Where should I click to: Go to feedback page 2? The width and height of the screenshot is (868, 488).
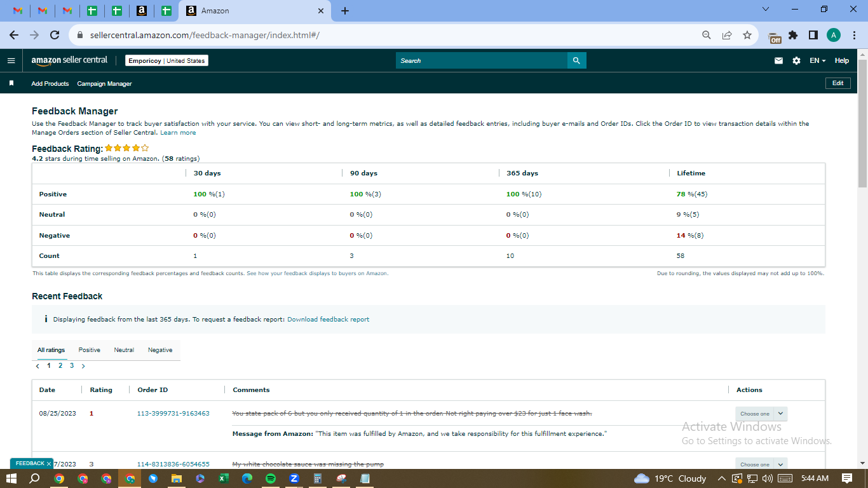(60, 366)
